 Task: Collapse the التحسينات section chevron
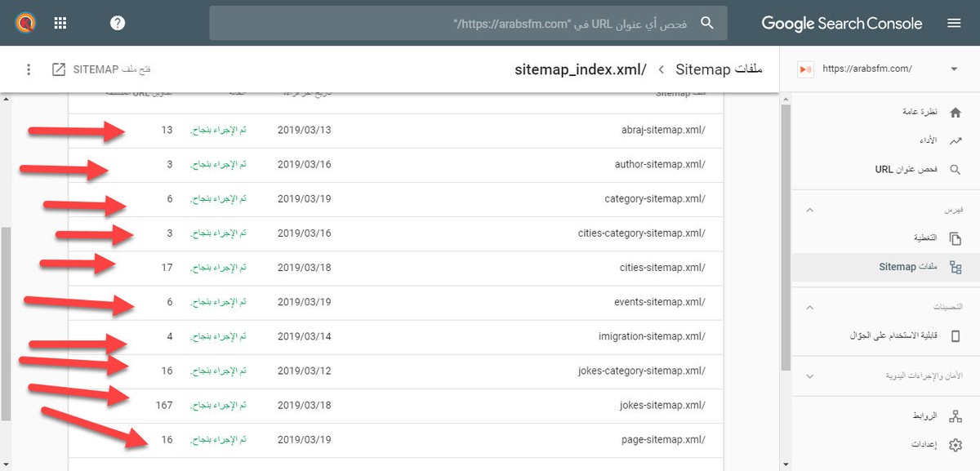point(810,307)
